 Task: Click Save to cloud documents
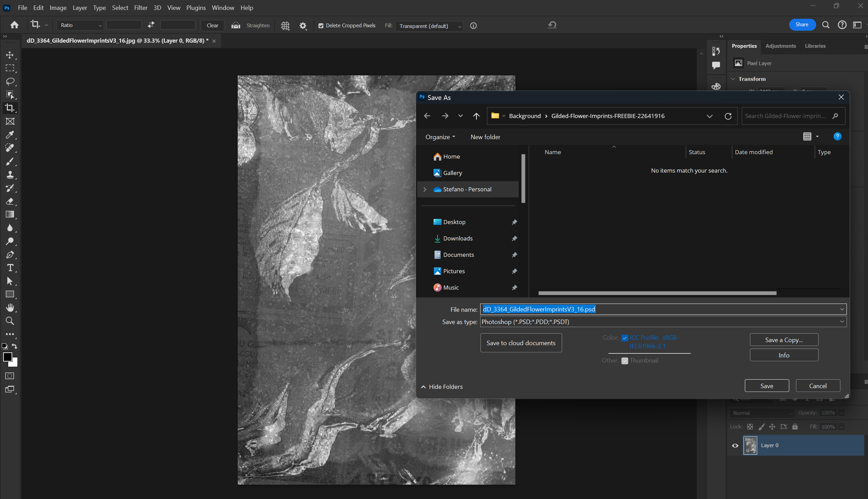521,342
